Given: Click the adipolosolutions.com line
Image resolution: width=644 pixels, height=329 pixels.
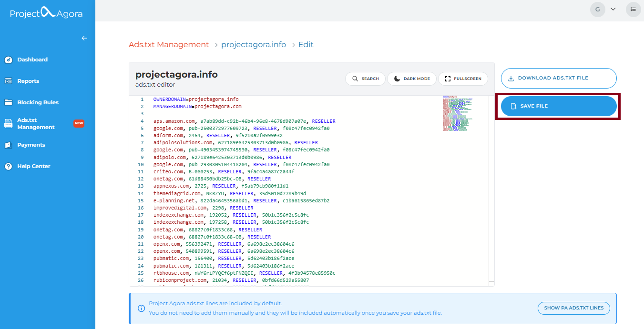Looking at the screenshot, I should coord(235,142).
